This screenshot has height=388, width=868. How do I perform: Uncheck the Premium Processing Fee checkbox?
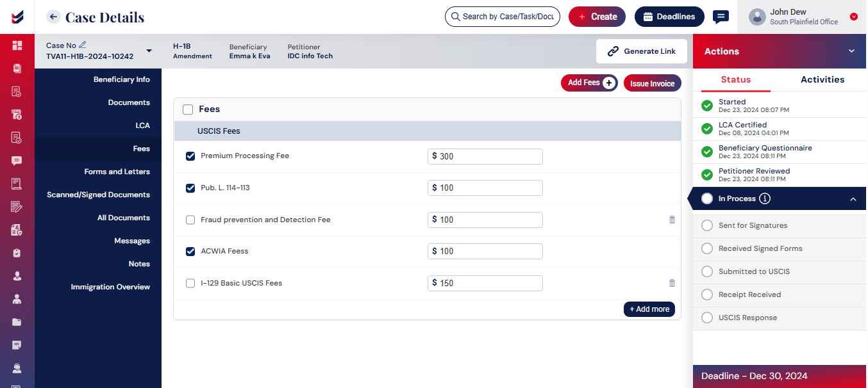coord(190,156)
